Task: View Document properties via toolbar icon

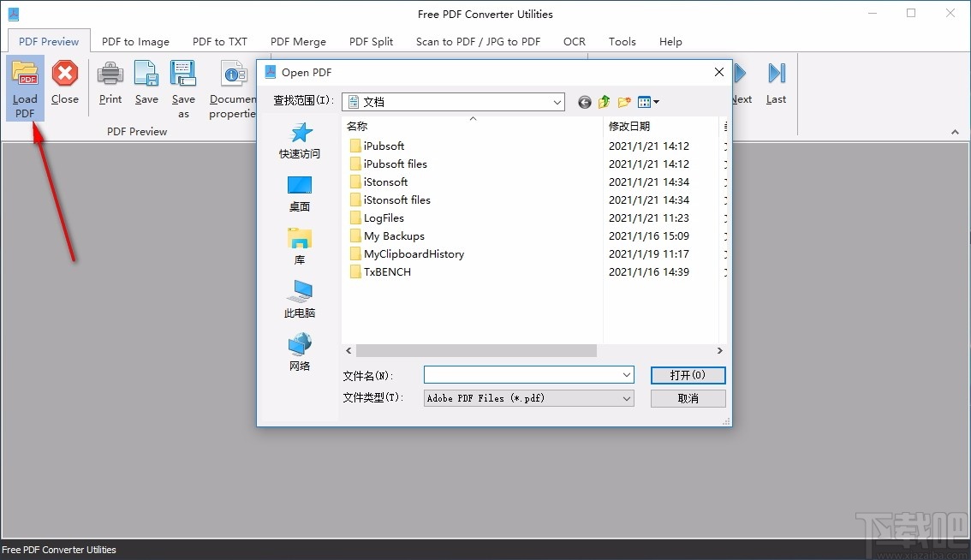Action: pos(232,81)
